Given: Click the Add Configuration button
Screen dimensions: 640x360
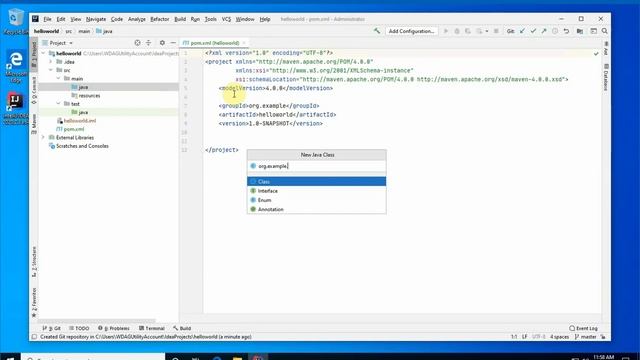Looking at the screenshot, I should [411, 31].
